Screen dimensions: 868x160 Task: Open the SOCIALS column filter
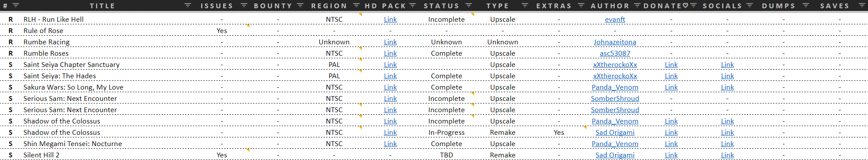[x=750, y=6]
